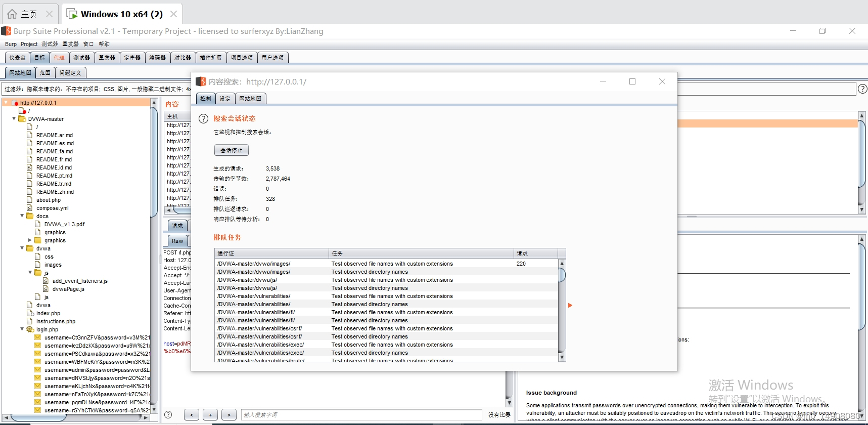Click the plus button in the search bar

tap(210, 415)
